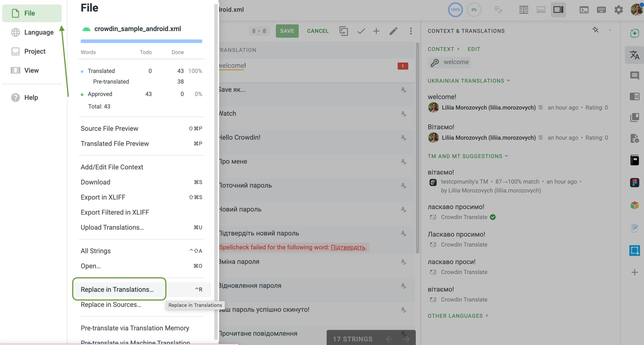Click the Open… file entry

pyautogui.click(x=141, y=266)
